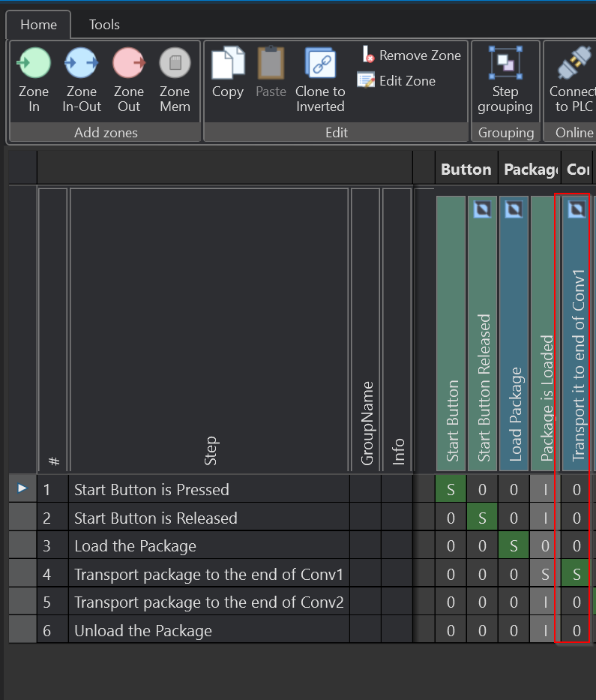Click Connect to PLC
Image resolution: width=596 pixels, height=700 pixels.
(x=572, y=80)
